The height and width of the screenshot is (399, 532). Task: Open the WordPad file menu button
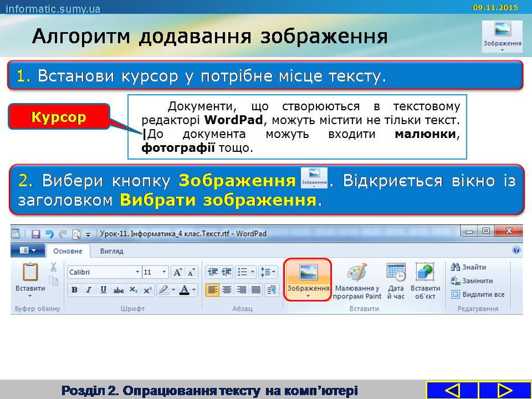28,250
